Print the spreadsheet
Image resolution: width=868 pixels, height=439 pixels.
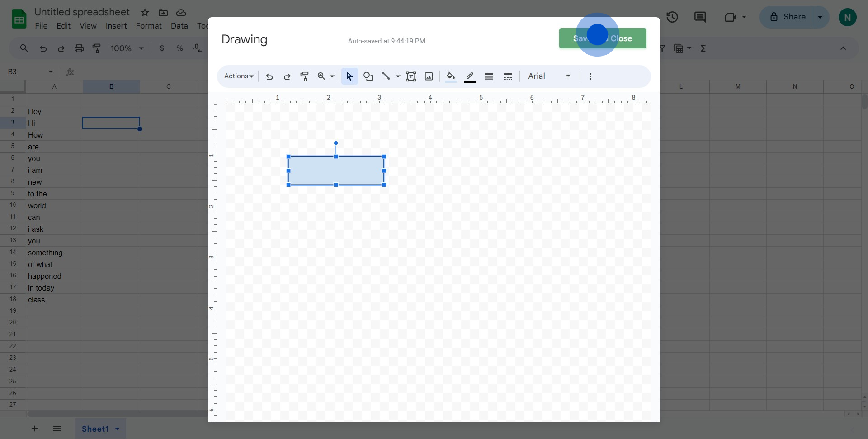pyautogui.click(x=79, y=48)
